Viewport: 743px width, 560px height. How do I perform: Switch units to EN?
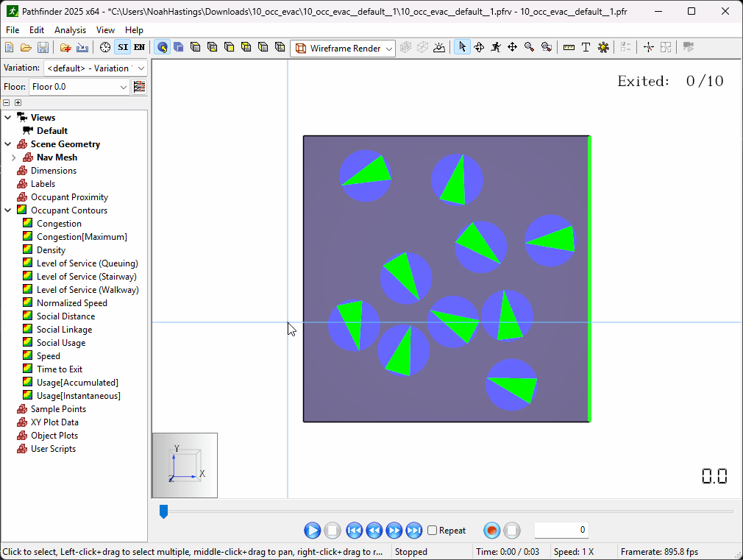(x=139, y=47)
